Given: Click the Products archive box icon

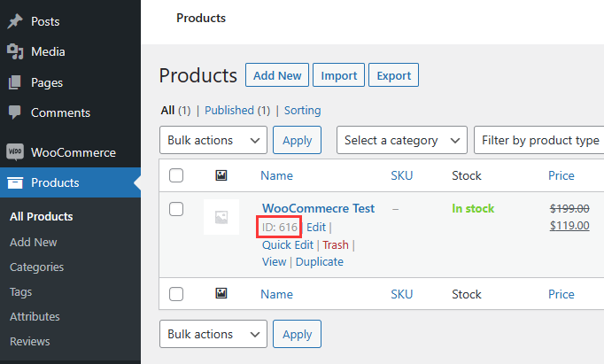Looking at the screenshot, I should click(15, 183).
